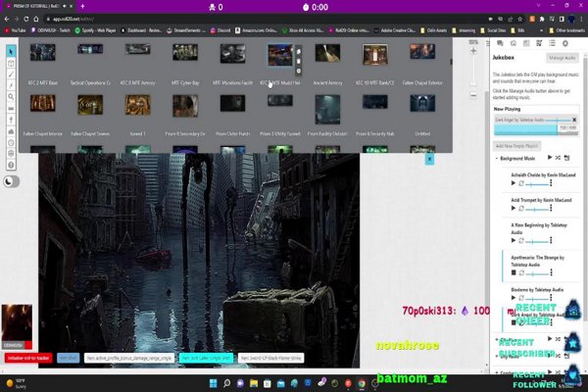The width and height of the screenshot is (588, 392).
Task: Open Windows Start menu on taskbar
Action: point(213,383)
